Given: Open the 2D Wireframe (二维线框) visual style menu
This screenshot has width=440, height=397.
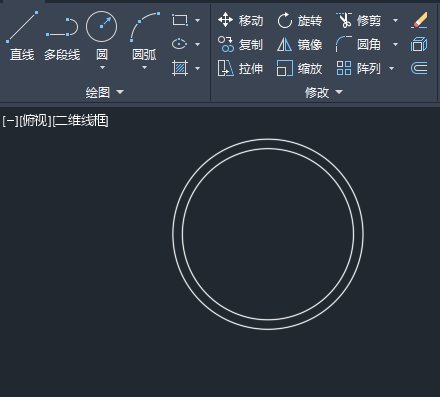Looking at the screenshot, I should pos(81,121).
